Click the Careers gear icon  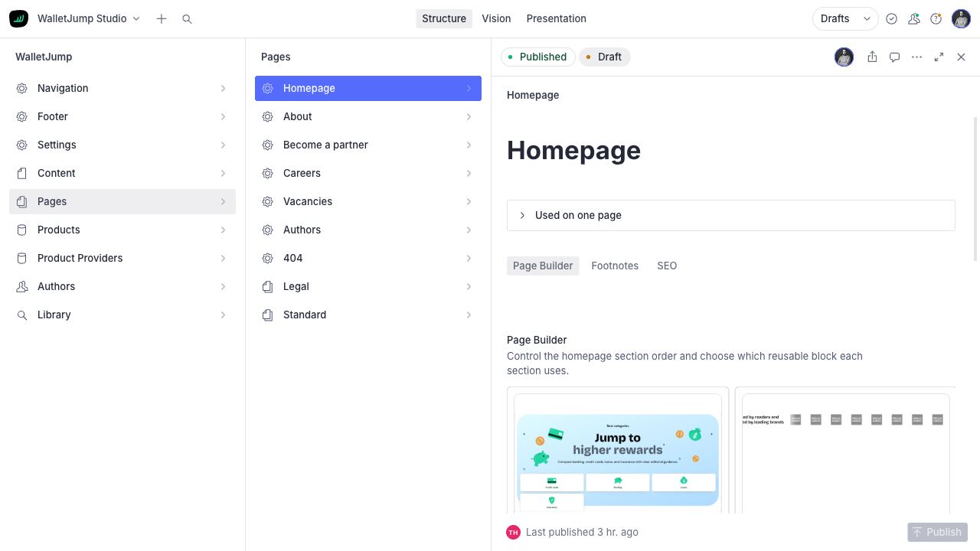tap(267, 173)
